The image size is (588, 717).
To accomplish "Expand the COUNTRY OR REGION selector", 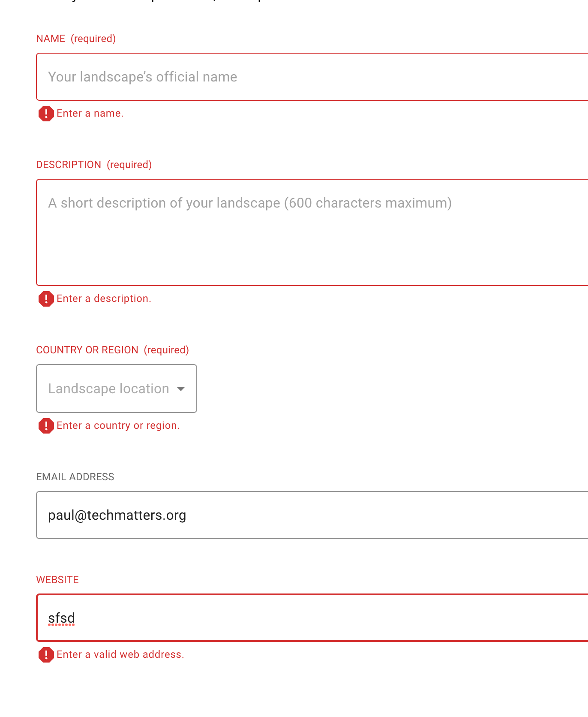I will pos(116,389).
